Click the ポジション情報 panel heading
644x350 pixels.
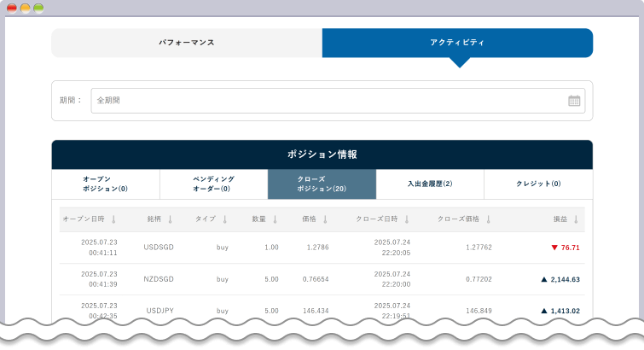coord(322,155)
